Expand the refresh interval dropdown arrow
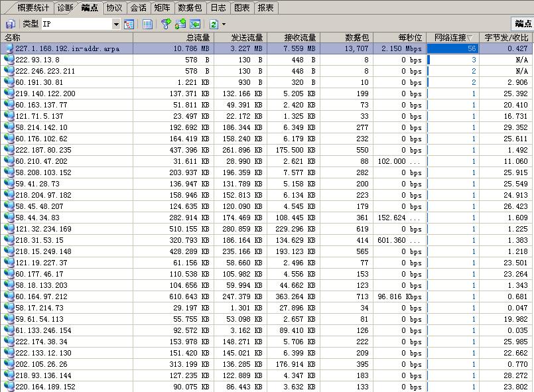Image resolution: width=534 pixels, height=392 pixels. pyautogui.click(x=224, y=25)
